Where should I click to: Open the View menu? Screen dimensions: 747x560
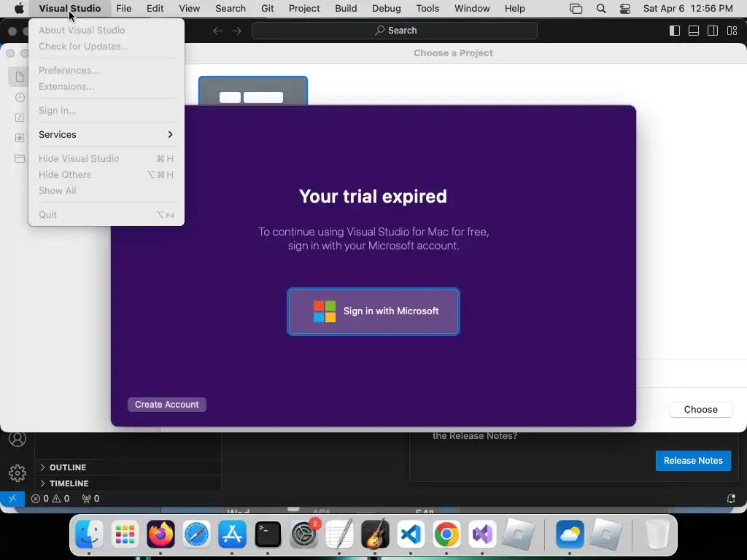[189, 9]
